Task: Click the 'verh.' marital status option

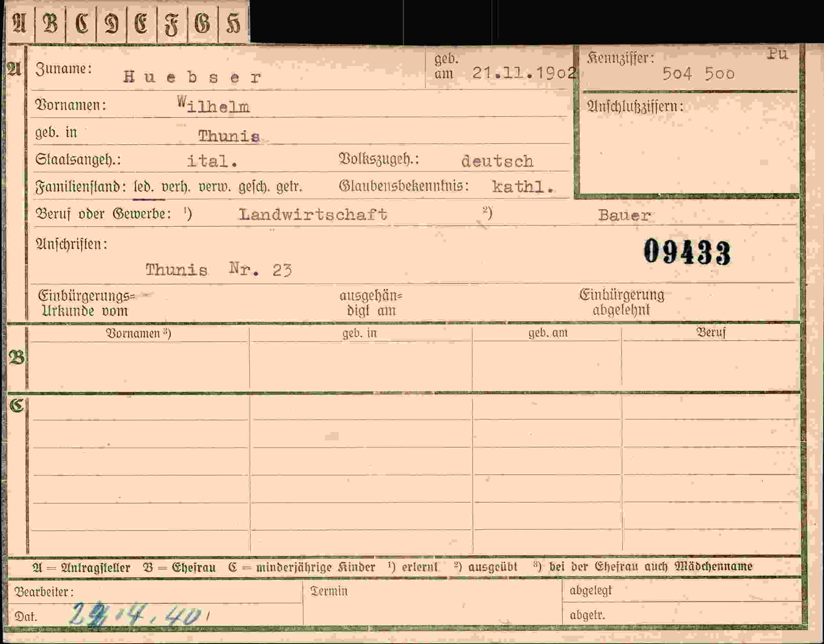Action: tap(176, 187)
